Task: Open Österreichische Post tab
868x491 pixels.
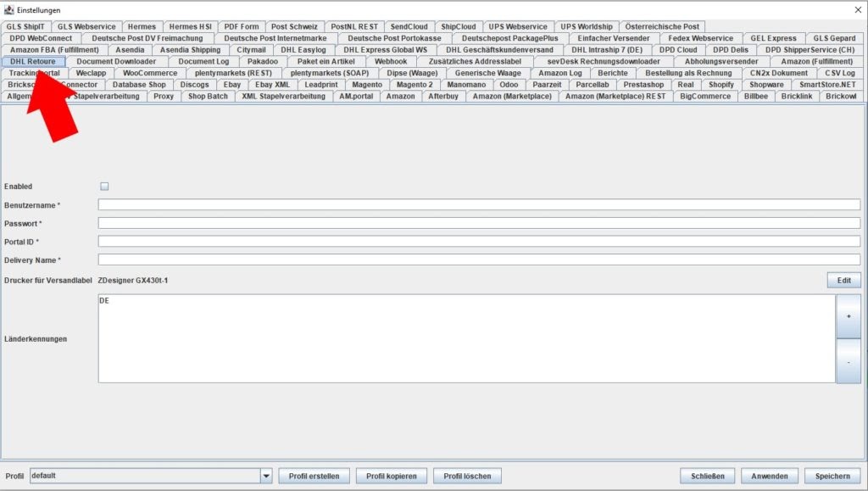Action: click(662, 26)
